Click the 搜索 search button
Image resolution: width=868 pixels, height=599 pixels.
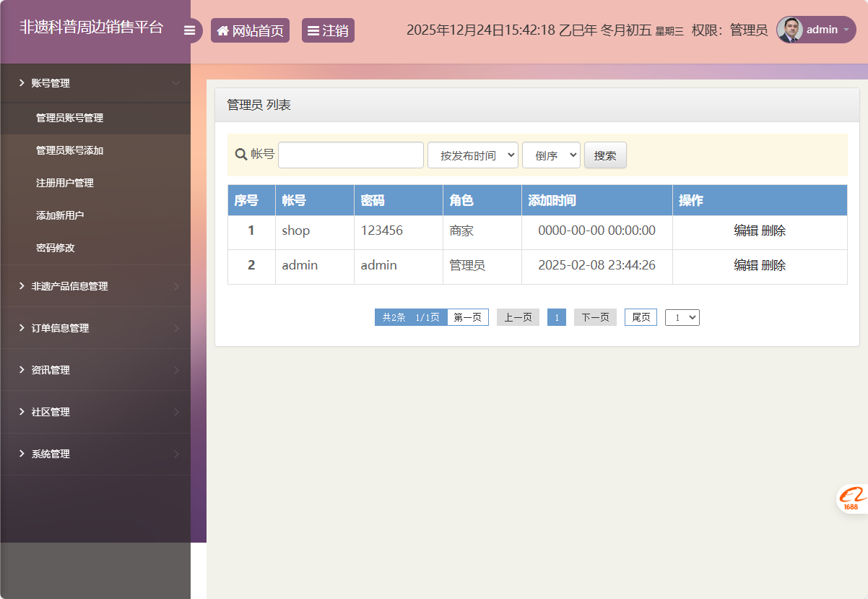point(605,155)
